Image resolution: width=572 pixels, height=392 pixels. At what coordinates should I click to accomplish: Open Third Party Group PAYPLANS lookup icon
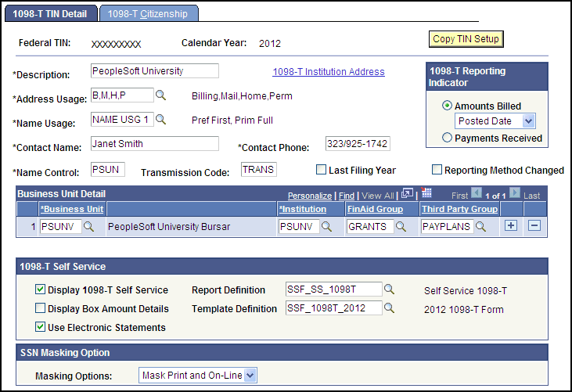click(x=480, y=226)
